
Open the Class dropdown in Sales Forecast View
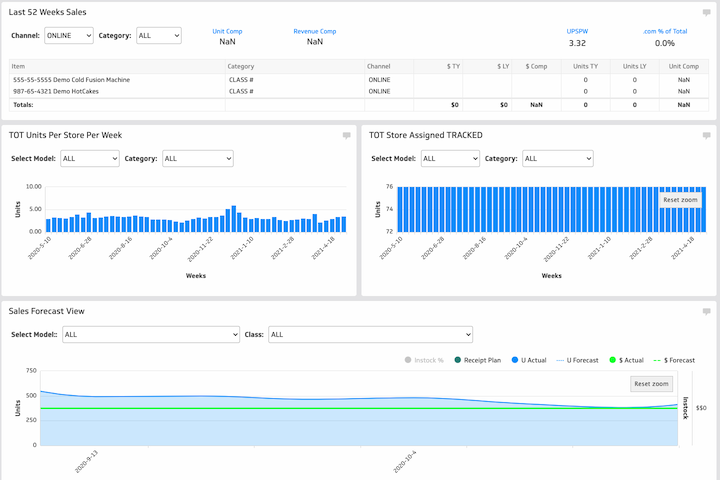click(x=371, y=334)
